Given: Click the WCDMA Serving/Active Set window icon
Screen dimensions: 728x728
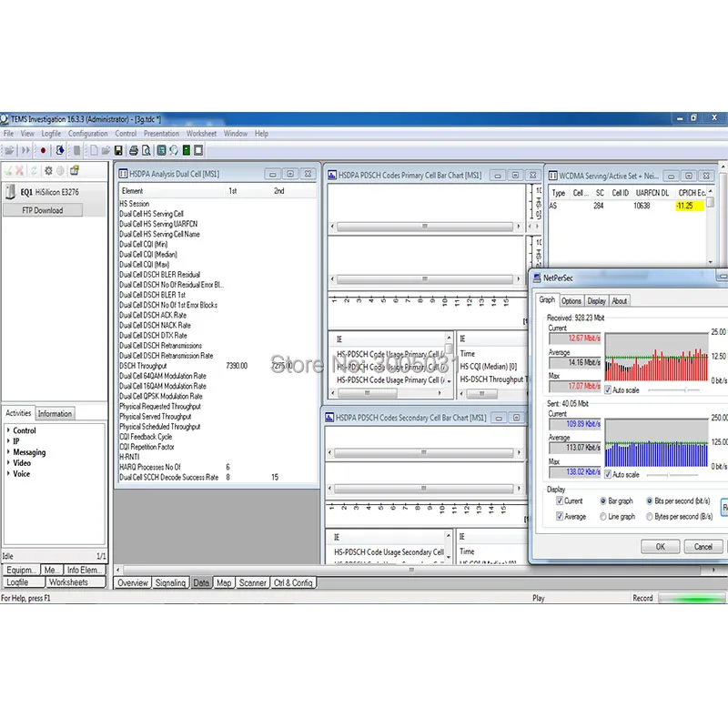Looking at the screenshot, I should point(553,176).
